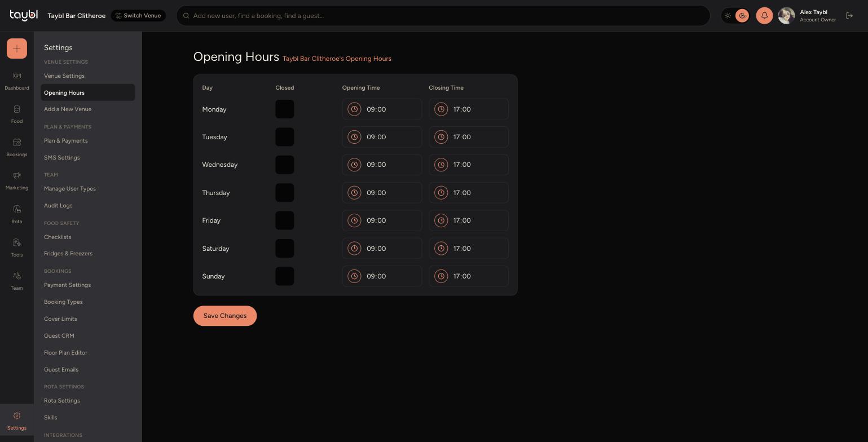Open Skills settings
This screenshot has height=442, width=868.
coord(51,418)
